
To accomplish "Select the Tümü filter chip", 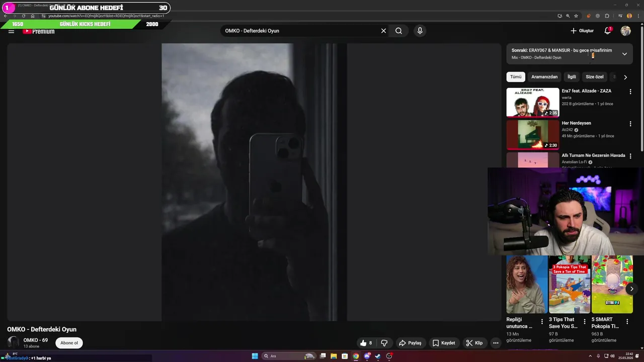I will point(516,77).
